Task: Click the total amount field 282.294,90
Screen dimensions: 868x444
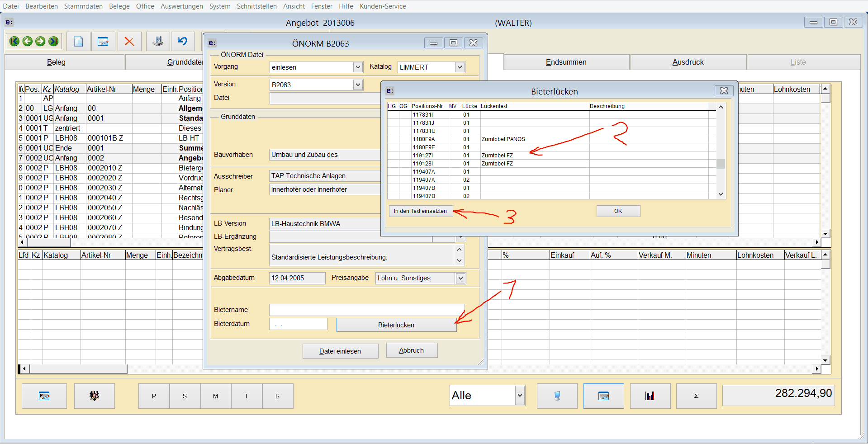Action: [x=779, y=395]
